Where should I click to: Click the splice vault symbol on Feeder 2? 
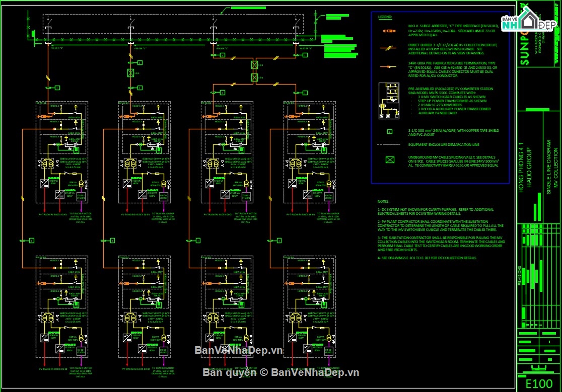click(x=131, y=73)
